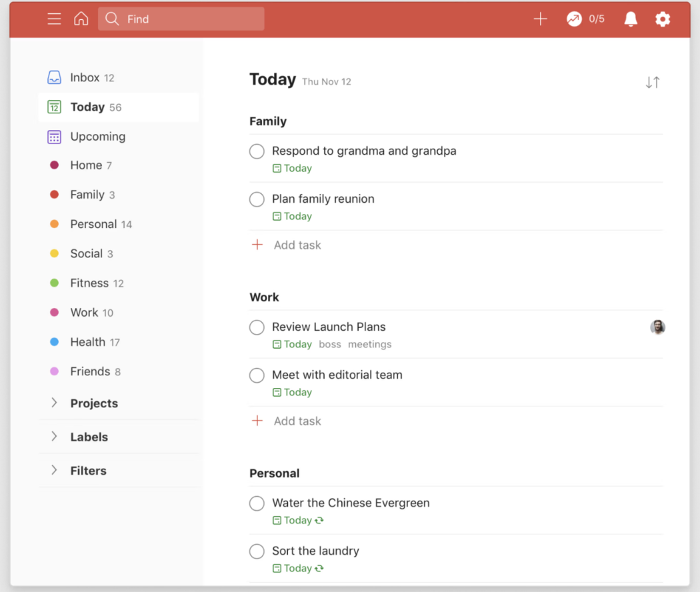
Task: Open sort options with the arrows icon
Action: (x=652, y=81)
